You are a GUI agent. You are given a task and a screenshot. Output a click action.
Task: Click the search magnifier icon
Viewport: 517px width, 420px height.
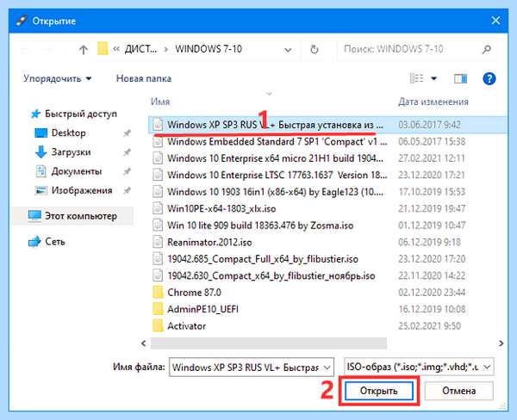click(486, 49)
